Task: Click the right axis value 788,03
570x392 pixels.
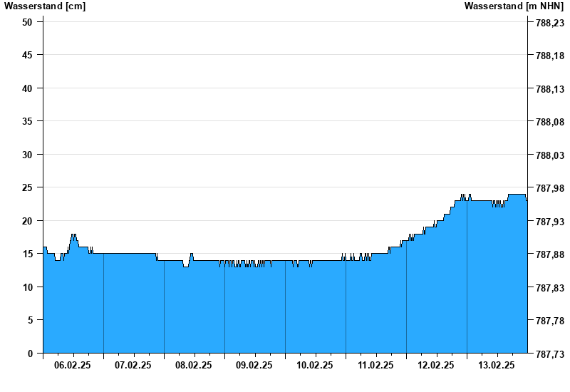Action: click(550, 155)
